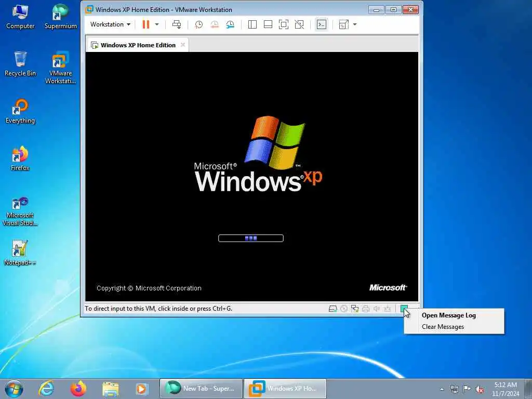The image size is (532, 399).
Task: Open the Workstation menu
Action: click(110, 24)
